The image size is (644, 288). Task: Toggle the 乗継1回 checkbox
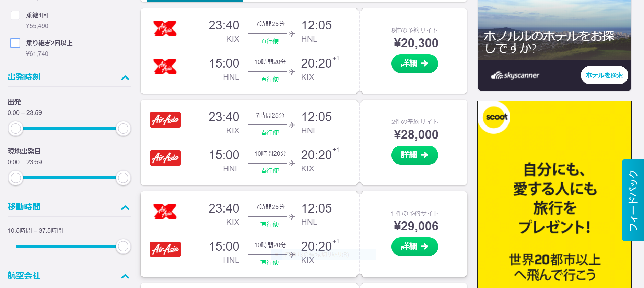pos(15,15)
